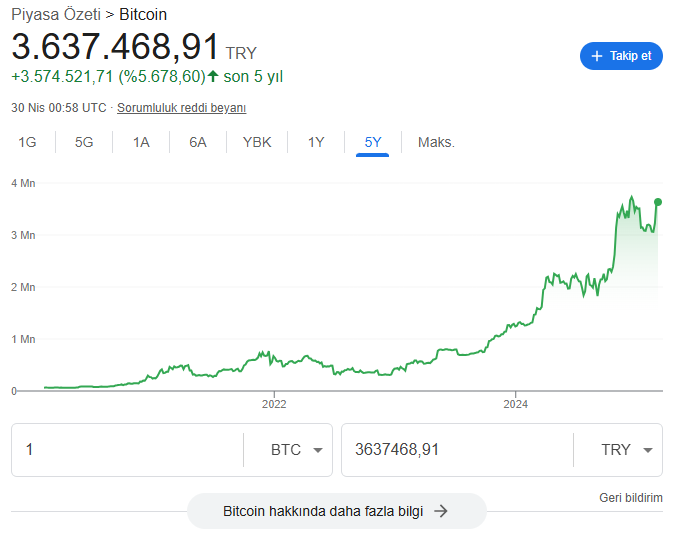
Task: Click the TRY amount input field
Action: tap(457, 450)
